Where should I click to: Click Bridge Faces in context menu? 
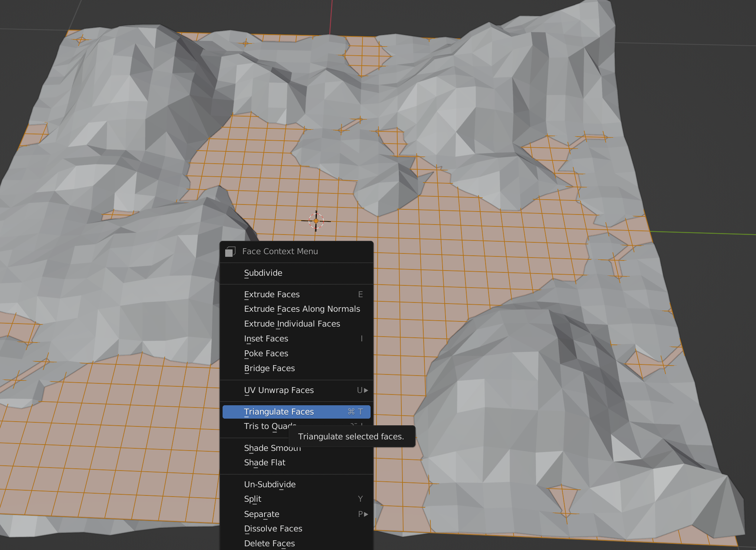tap(269, 369)
